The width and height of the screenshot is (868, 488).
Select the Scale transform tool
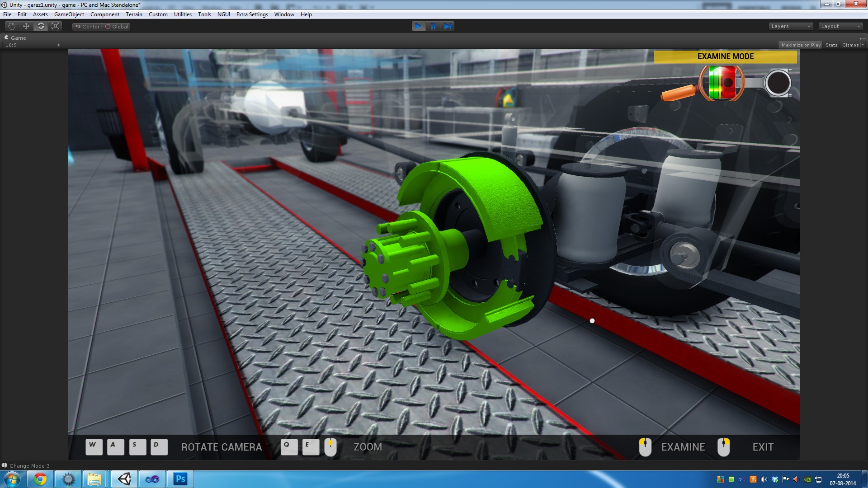pos(56,26)
